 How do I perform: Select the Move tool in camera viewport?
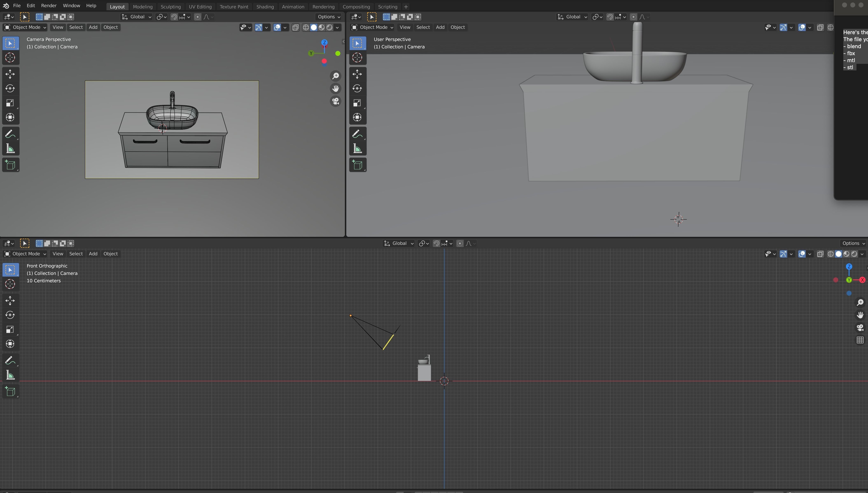click(x=10, y=74)
